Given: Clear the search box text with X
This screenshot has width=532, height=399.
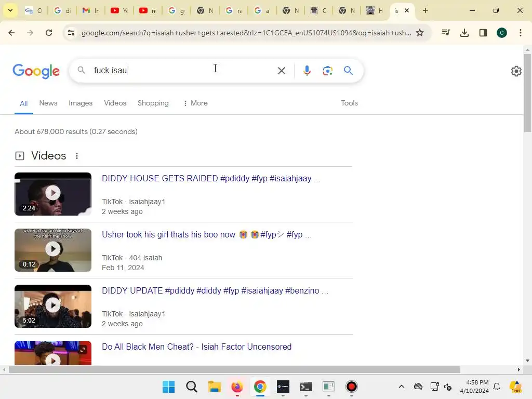Looking at the screenshot, I should 281,71.
